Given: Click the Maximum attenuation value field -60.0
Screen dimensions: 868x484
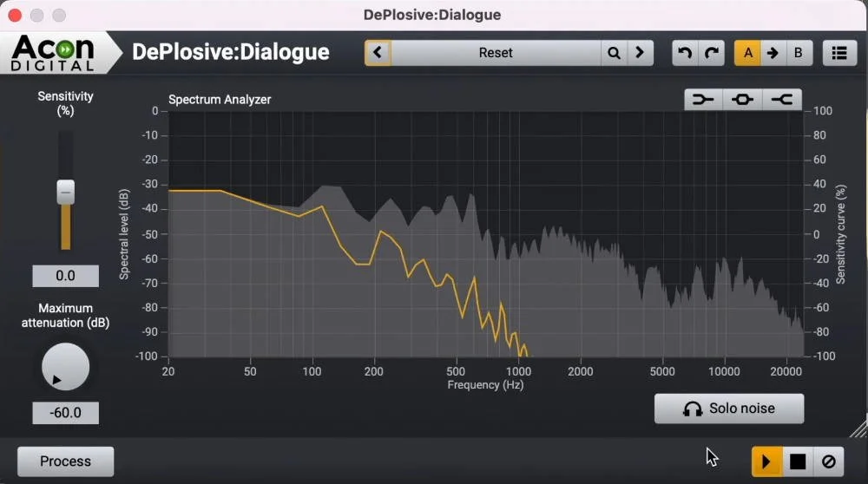Looking at the screenshot, I should pyautogui.click(x=65, y=413).
